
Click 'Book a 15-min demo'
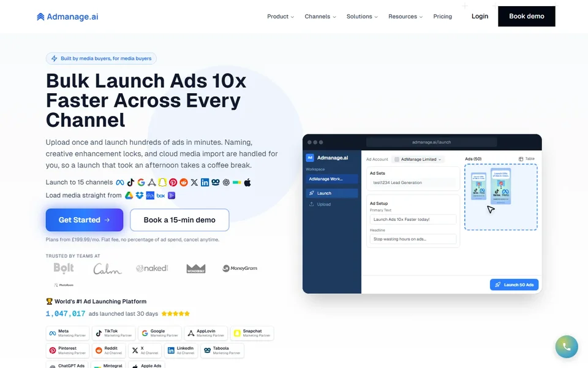tap(179, 220)
